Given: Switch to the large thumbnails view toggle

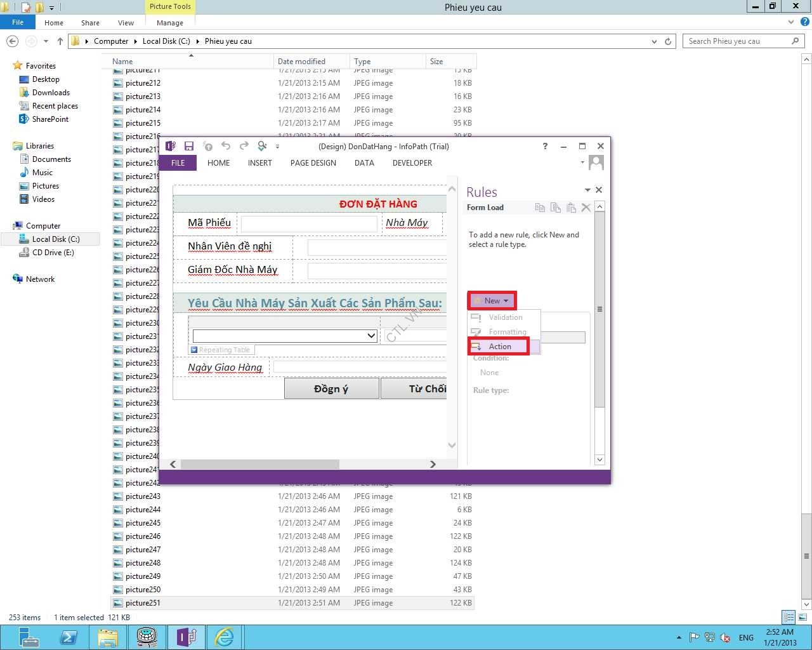Looking at the screenshot, I should (802, 617).
